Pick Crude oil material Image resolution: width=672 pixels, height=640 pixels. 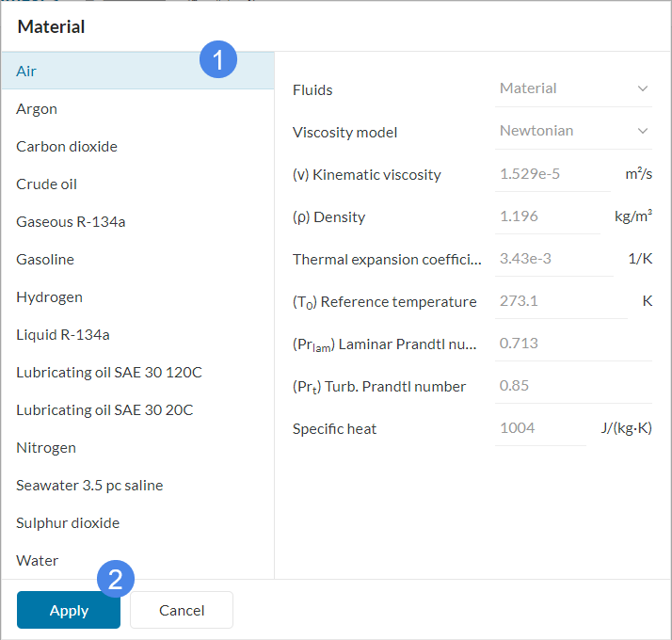[137, 184]
